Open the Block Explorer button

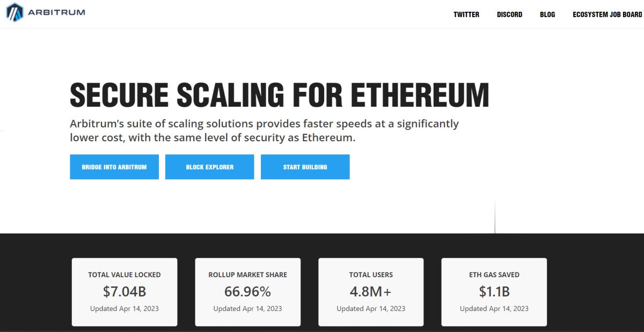point(210,167)
